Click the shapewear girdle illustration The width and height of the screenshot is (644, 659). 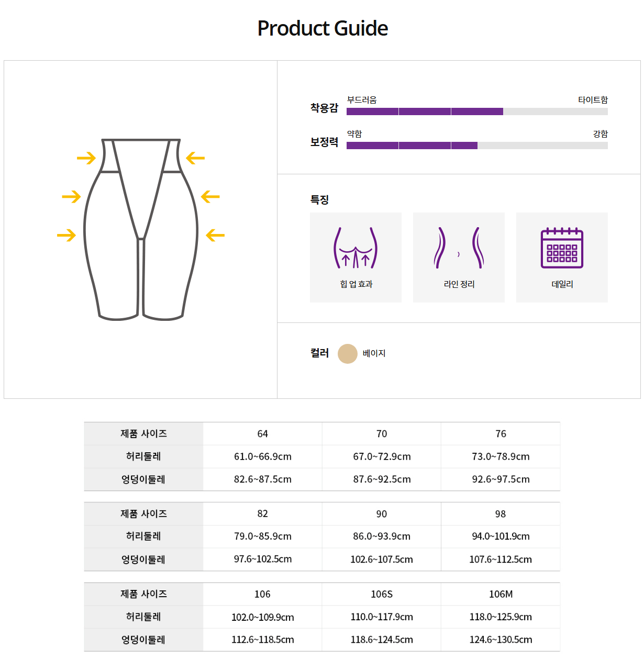pos(141,229)
